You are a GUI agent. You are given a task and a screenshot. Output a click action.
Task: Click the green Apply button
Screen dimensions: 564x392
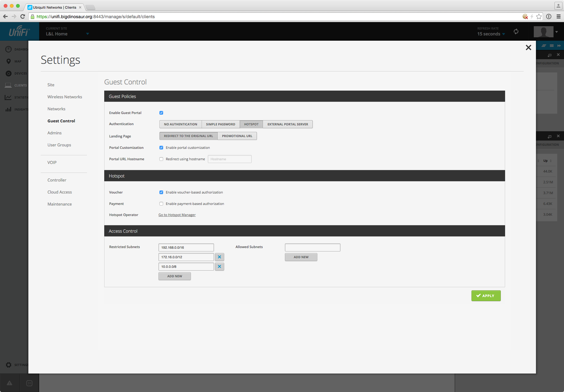tap(486, 296)
